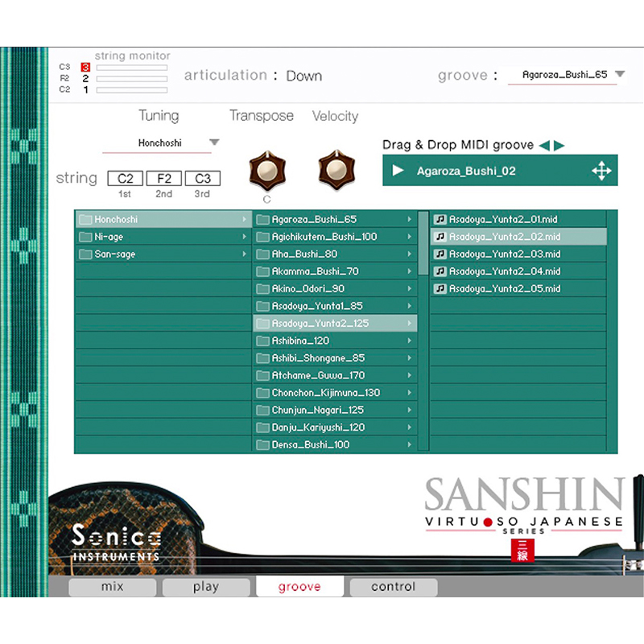Open the Asadoya_Yunta2_125 groove folder
This screenshot has width=644, height=644.
tap(335, 324)
